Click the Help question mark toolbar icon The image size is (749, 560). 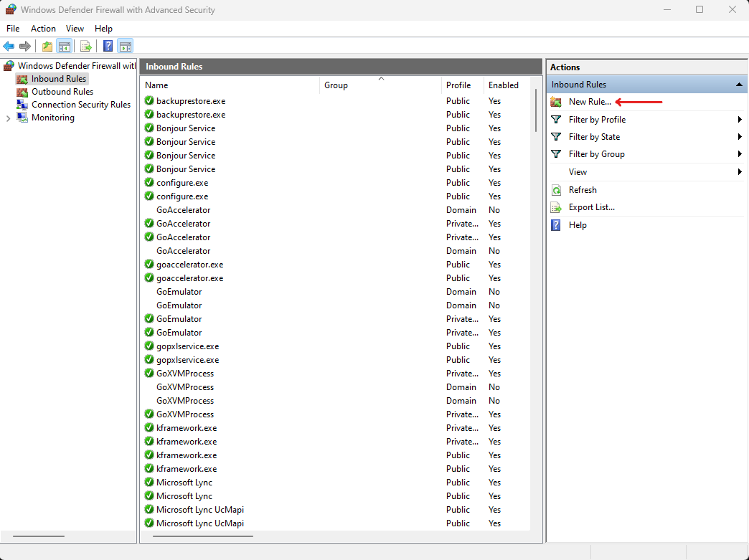click(108, 47)
